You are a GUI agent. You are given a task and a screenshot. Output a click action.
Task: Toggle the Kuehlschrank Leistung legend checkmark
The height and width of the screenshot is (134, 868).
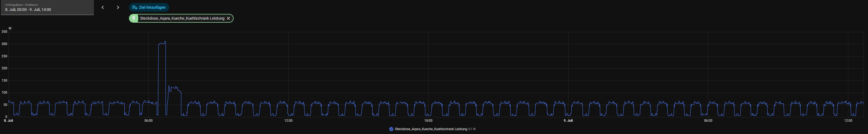(x=391, y=129)
